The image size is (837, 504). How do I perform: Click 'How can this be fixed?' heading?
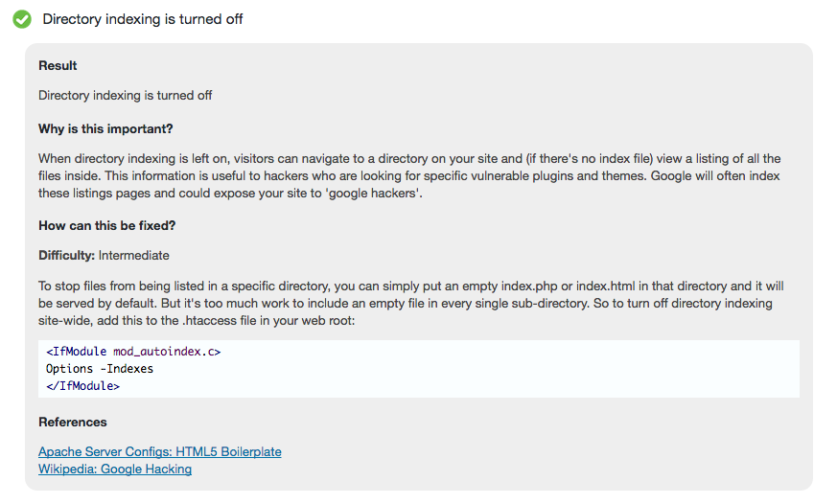(106, 225)
